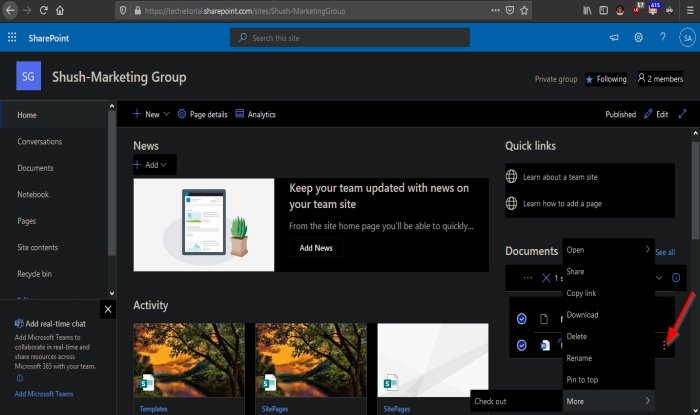The height and width of the screenshot is (415, 700).
Task: Click See all documents link
Action: point(665,252)
